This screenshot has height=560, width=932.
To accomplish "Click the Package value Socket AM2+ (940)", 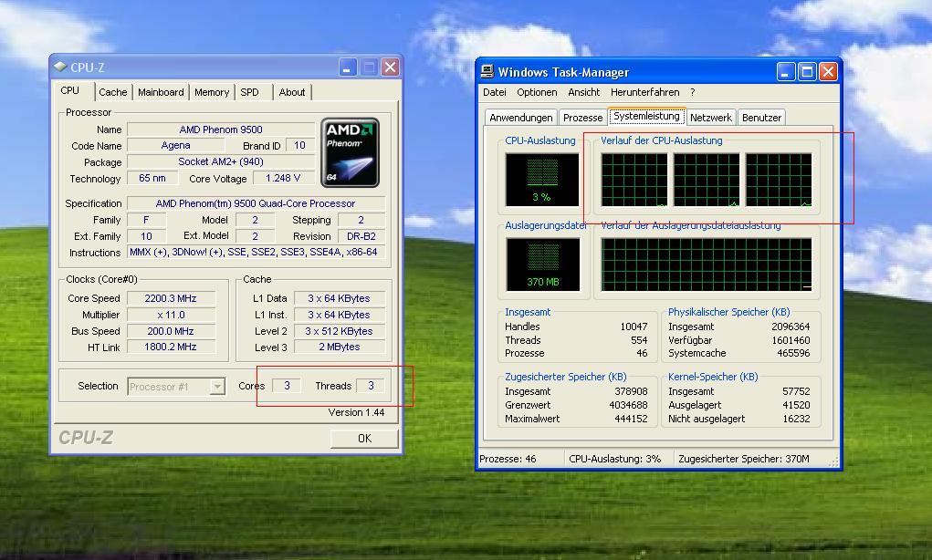I will [221, 161].
